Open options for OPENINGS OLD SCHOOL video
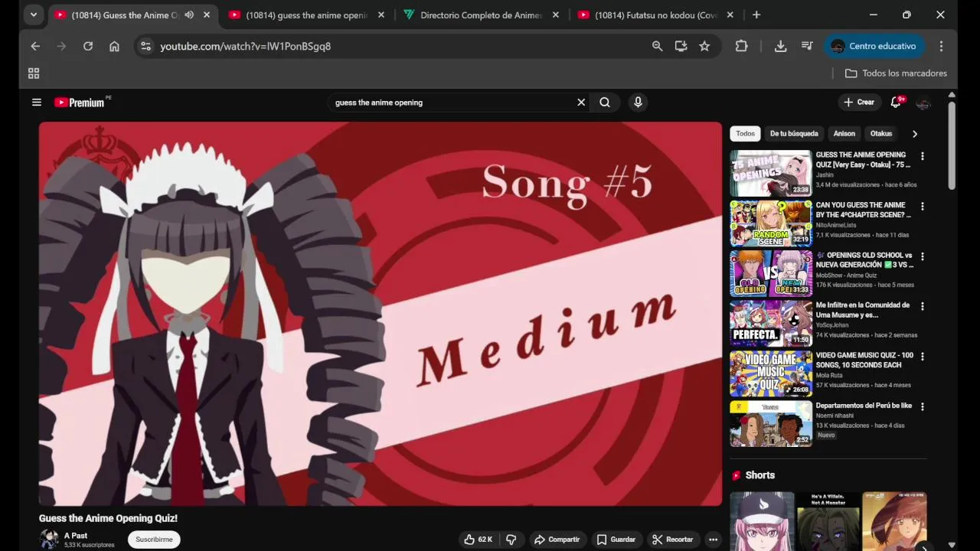The width and height of the screenshot is (980, 551). (922, 256)
